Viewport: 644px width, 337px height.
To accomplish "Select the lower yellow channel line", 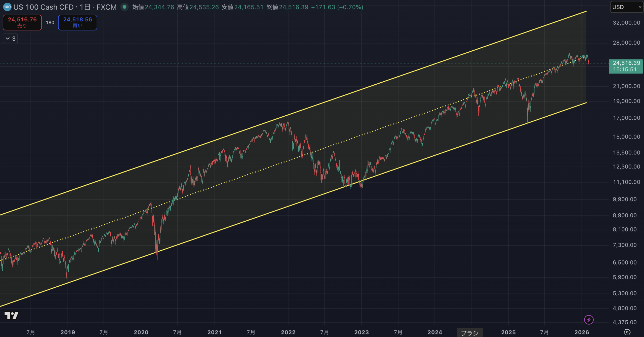I will pos(252,219).
